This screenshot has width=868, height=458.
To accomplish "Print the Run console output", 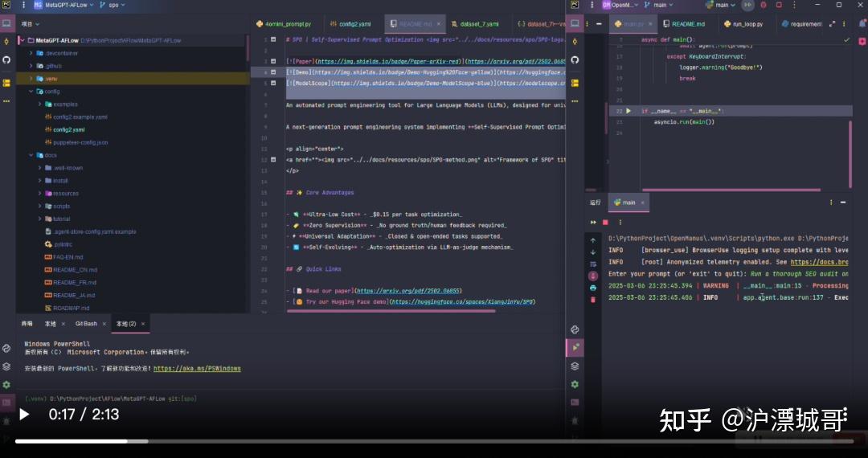I will click(x=593, y=288).
